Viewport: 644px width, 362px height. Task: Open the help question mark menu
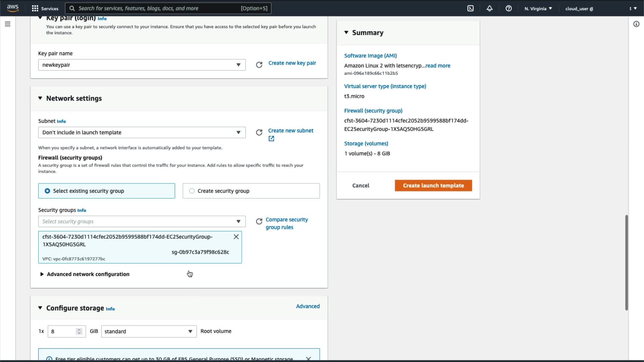(x=508, y=8)
